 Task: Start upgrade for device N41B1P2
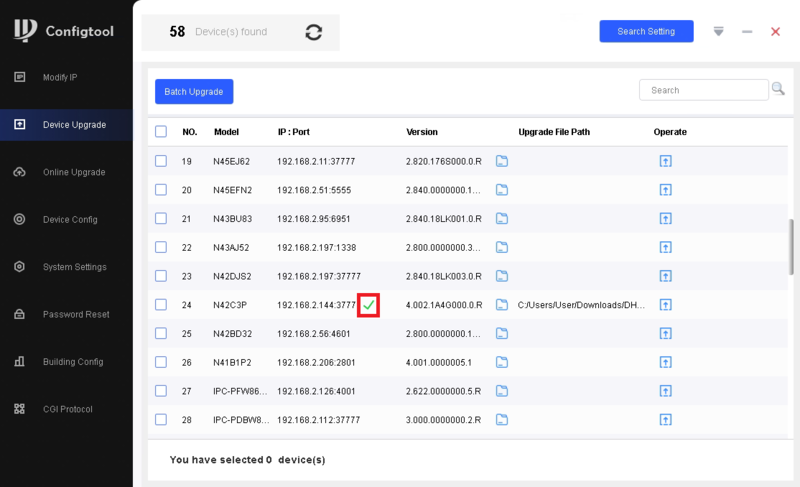[665, 362]
